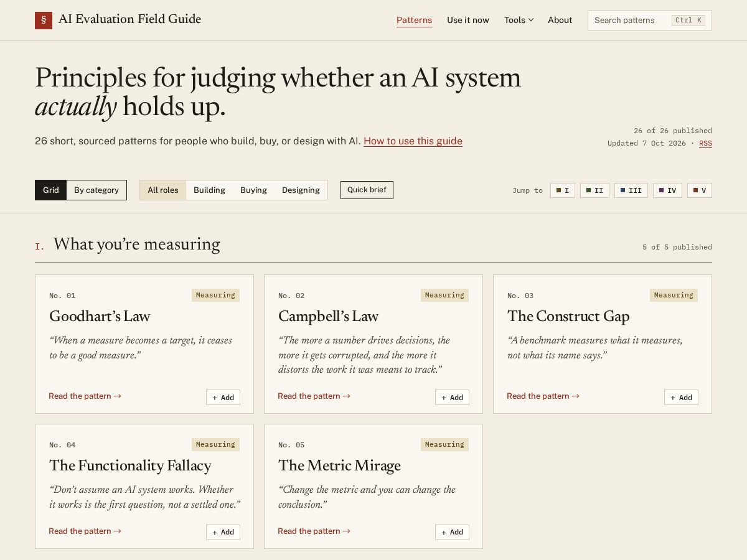Viewport: 747px width, 560px height.
Task: Click the Measuring tag on The Construct Gap
Action: [x=674, y=295]
